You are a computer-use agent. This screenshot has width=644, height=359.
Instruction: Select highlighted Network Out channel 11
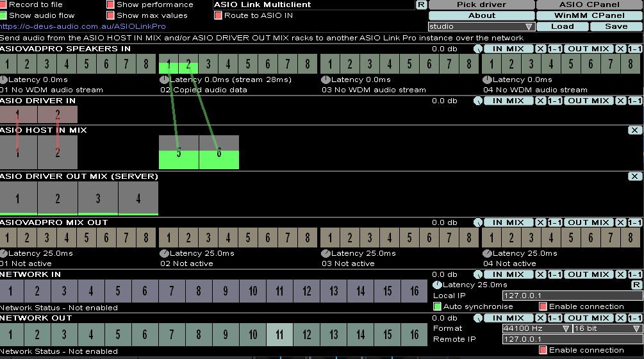[279, 335]
